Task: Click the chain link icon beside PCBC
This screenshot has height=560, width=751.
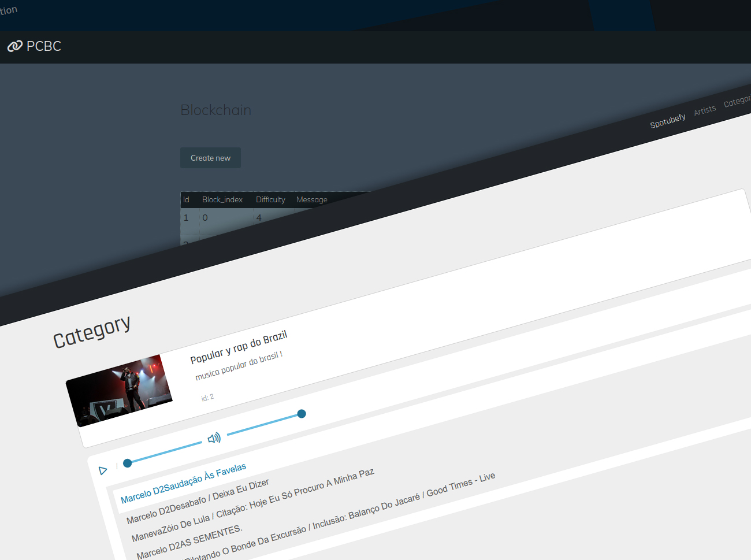Action: coord(14,46)
